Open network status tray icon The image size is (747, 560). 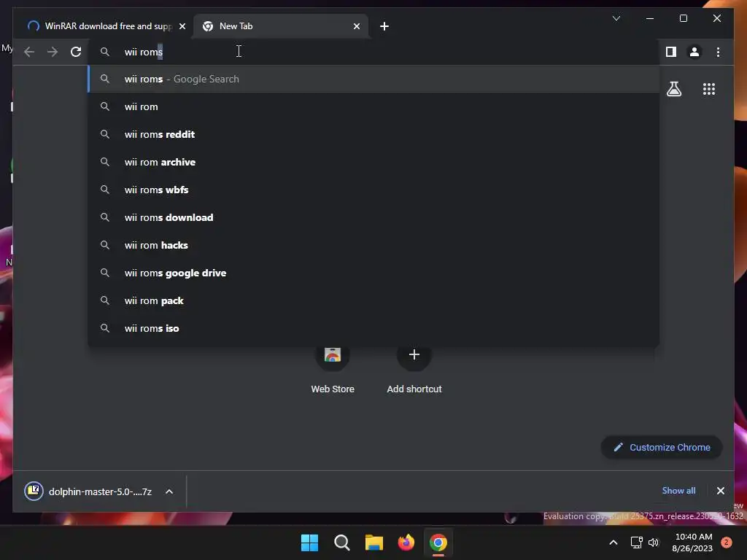pyautogui.click(x=636, y=542)
